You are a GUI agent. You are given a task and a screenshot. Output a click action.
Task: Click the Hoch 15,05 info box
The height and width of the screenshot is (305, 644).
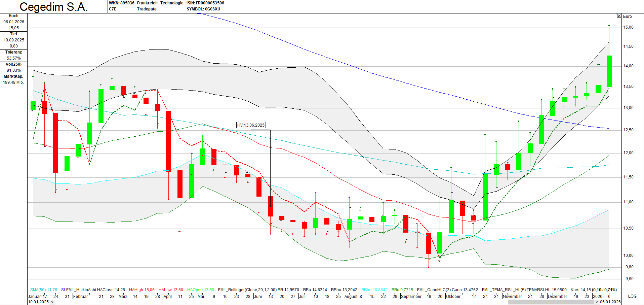click(14, 22)
